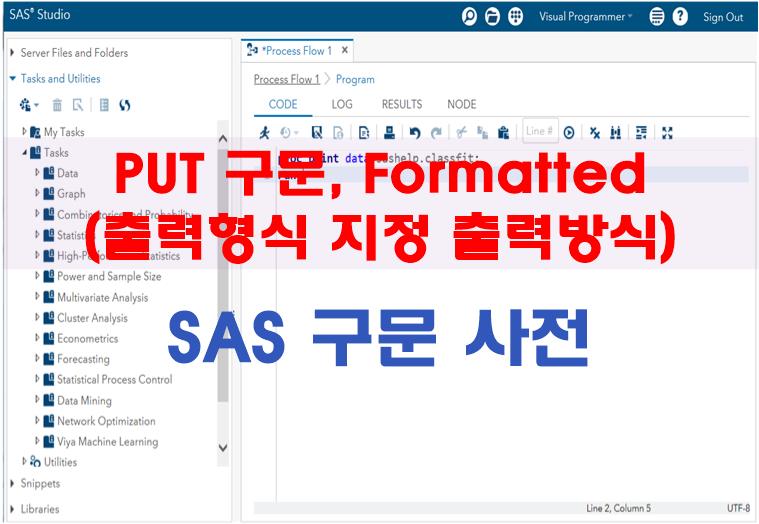Image resolution: width=759 pixels, height=524 pixels.
Task: Click the Cut scissors icon
Action: [x=461, y=132]
